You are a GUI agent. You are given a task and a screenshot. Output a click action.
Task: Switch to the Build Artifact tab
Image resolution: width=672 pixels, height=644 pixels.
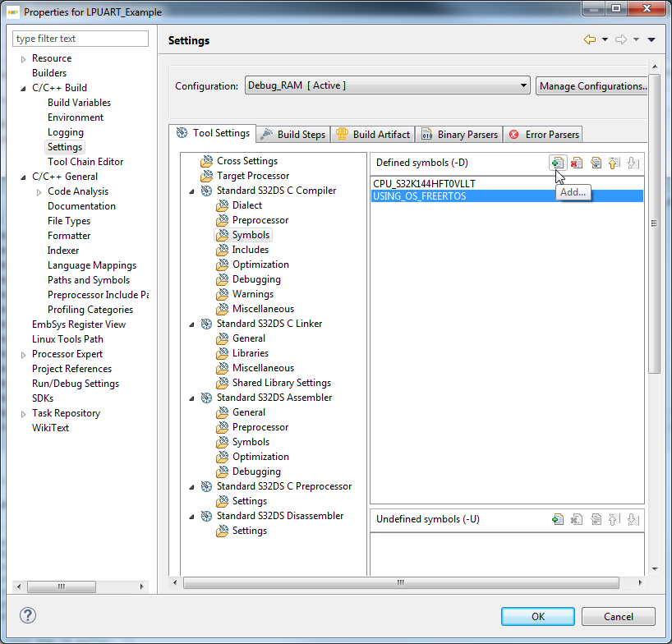[373, 135]
